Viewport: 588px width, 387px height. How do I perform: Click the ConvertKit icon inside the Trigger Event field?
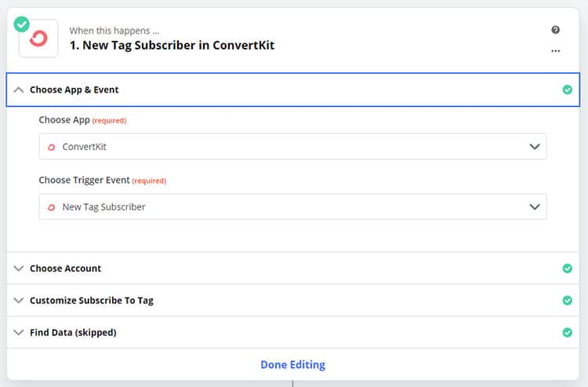point(52,207)
